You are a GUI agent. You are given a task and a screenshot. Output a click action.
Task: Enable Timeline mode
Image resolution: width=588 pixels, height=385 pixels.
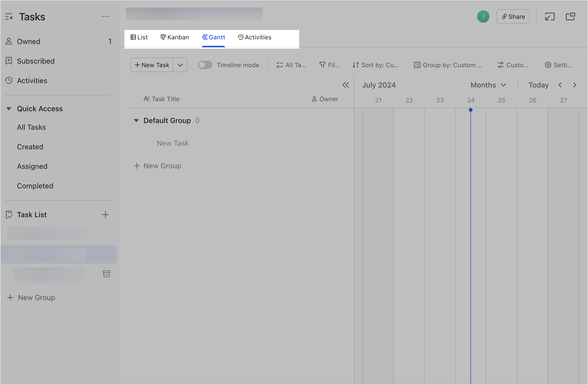click(205, 65)
